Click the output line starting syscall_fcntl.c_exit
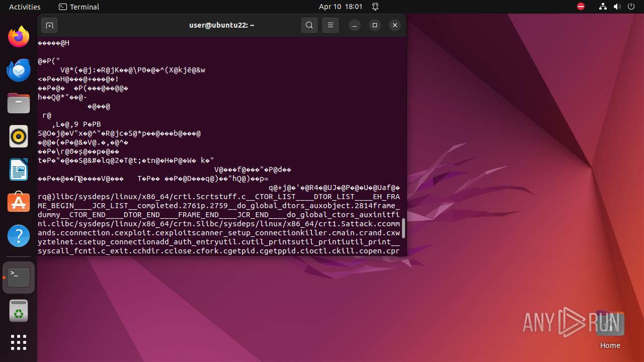Screen dimensions: 644x362 [x=219, y=251]
